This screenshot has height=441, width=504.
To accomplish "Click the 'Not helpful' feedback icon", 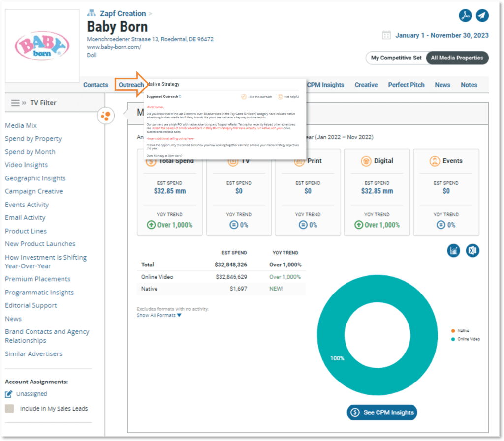I will [280, 97].
